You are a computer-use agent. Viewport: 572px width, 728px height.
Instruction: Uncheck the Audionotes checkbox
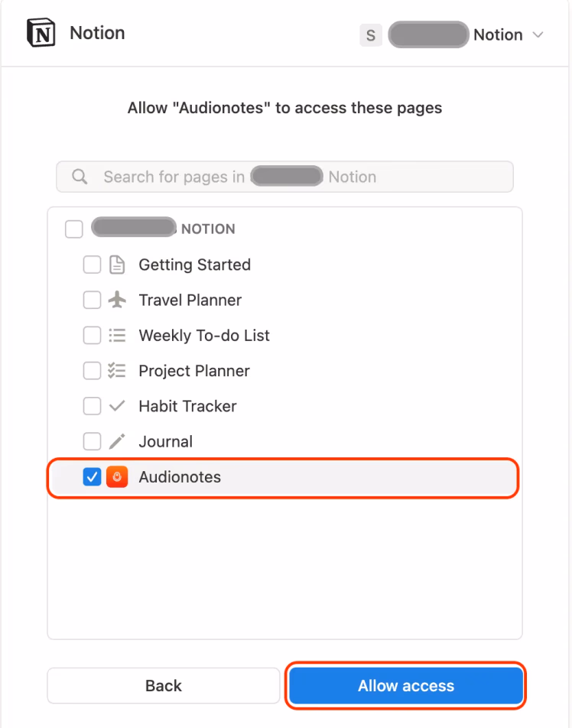[x=92, y=477]
